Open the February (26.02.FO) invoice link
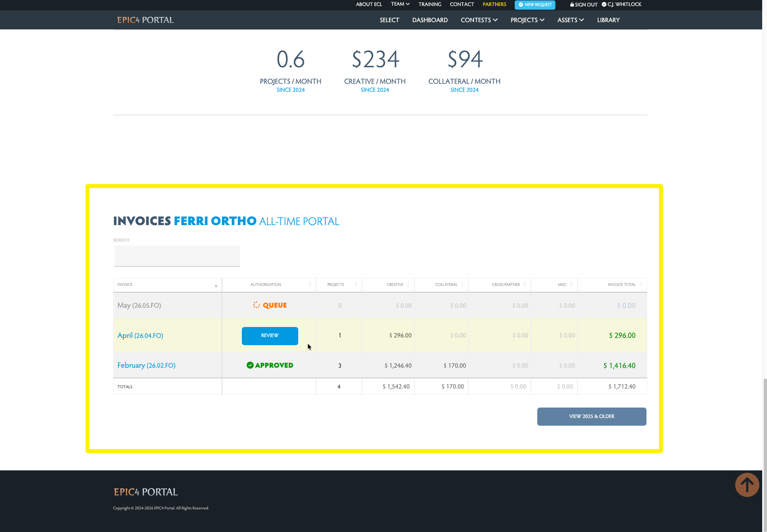767x532 pixels. pyautogui.click(x=146, y=365)
